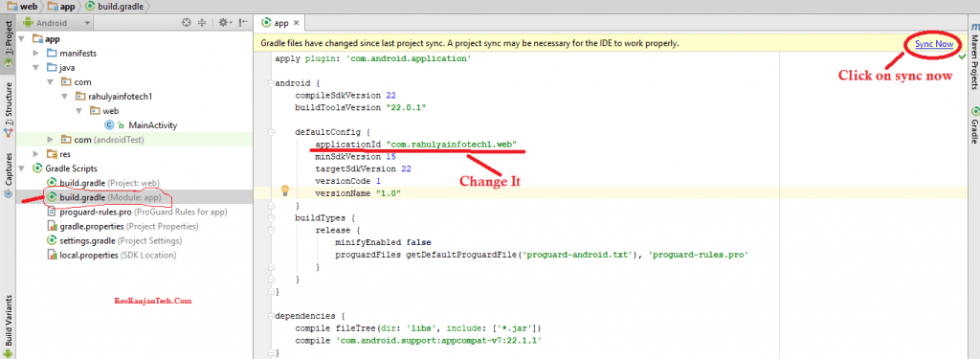Hide the Project panel with the hide icon
This screenshot has height=359, width=980.
click(x=244, y=23)
